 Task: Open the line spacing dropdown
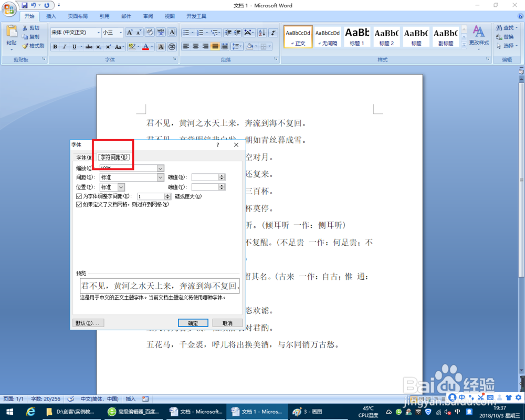[237, 46]
